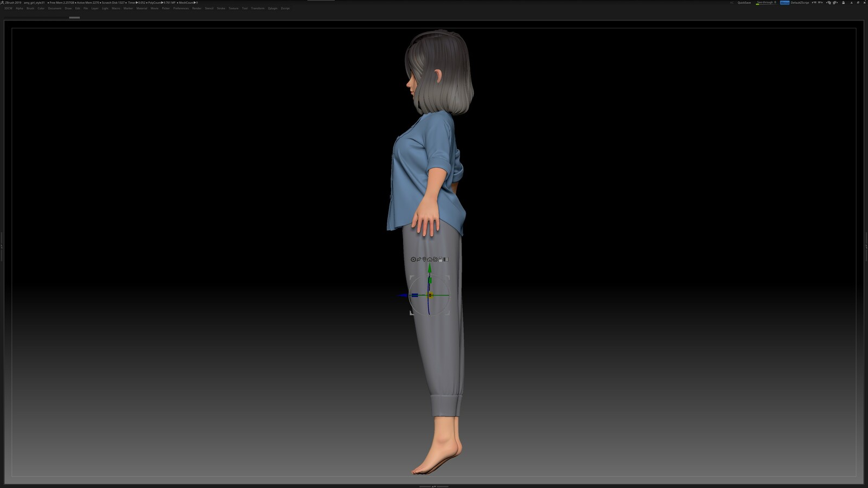Click the PolyCount readout in title bar

pos(161,3)
